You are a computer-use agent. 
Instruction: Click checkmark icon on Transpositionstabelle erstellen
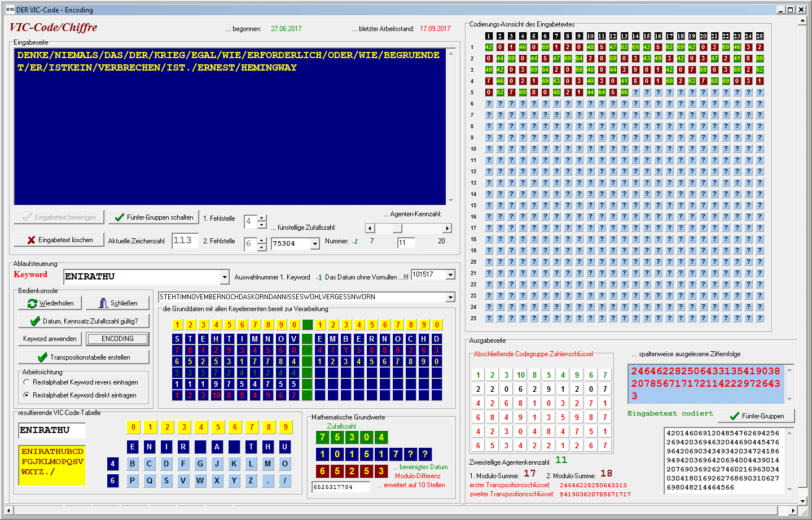(42, 357)
